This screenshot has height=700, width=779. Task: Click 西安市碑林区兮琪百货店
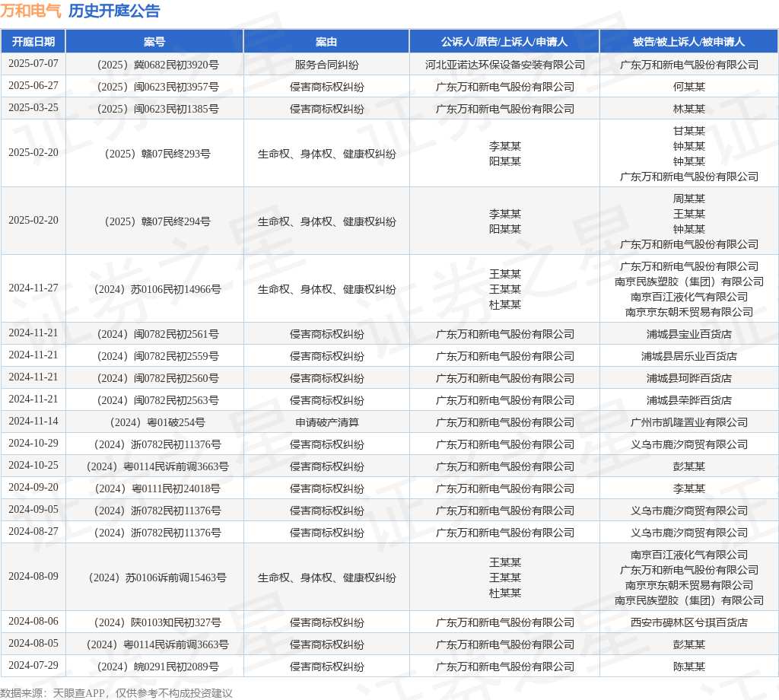click(689, 622)
